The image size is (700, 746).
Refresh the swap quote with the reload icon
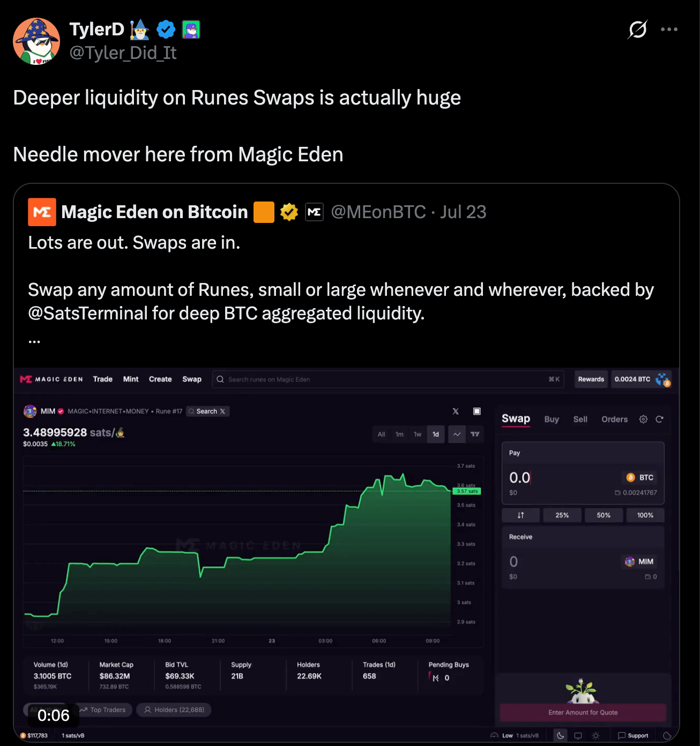pos(660,419)
